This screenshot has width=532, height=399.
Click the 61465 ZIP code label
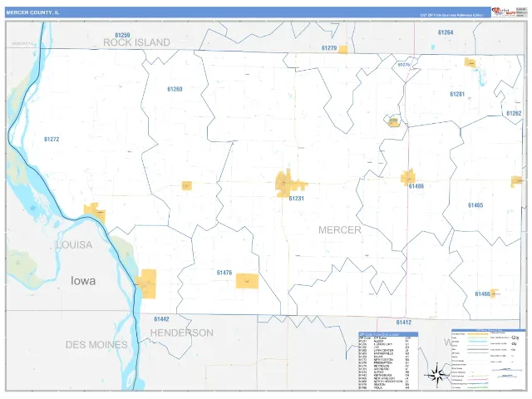(x=475, y=205)
